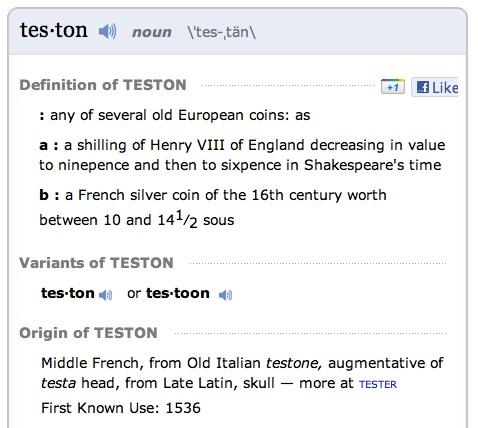Click the Variants of TESTON heading
This screenshot has width=478, height=428.
[96, 263]
